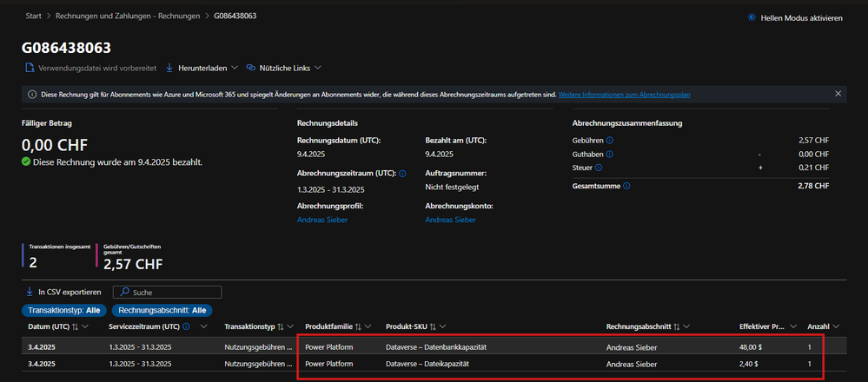
Task: Select the Dataverse – Dateikapazität row
Action: click(x=434, y=365)
